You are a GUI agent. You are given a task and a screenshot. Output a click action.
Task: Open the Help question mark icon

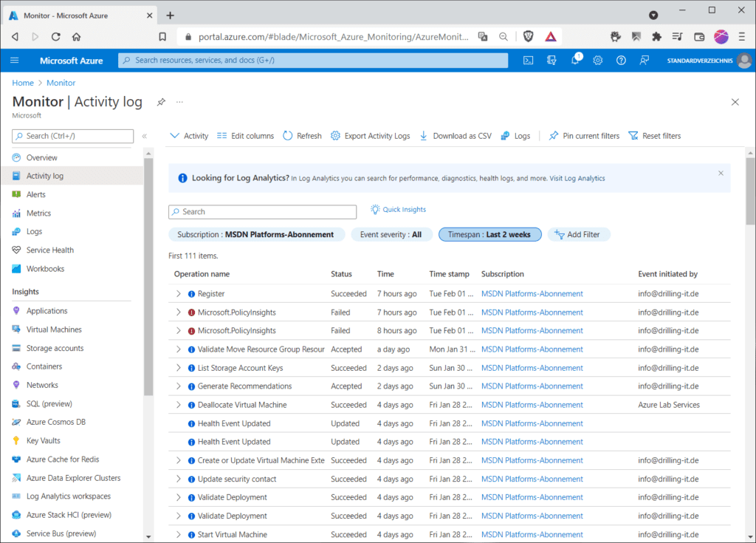point(621,61)
